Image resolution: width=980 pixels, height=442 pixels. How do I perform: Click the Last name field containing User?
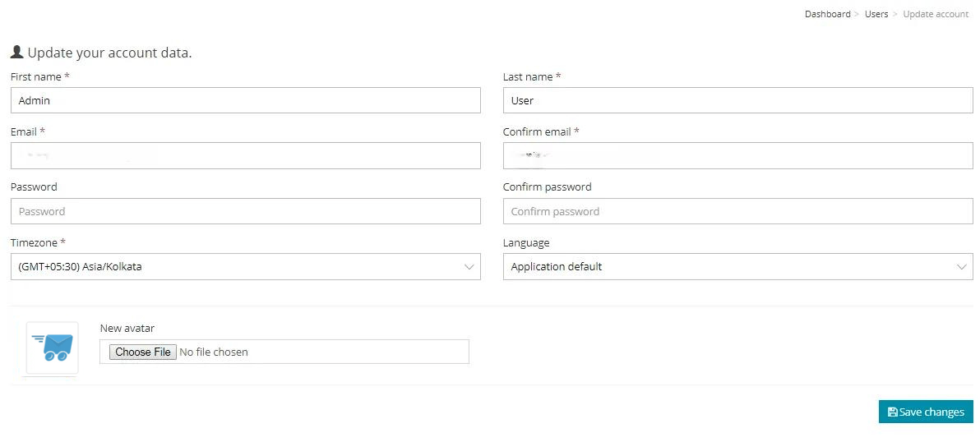pos(737,100)
